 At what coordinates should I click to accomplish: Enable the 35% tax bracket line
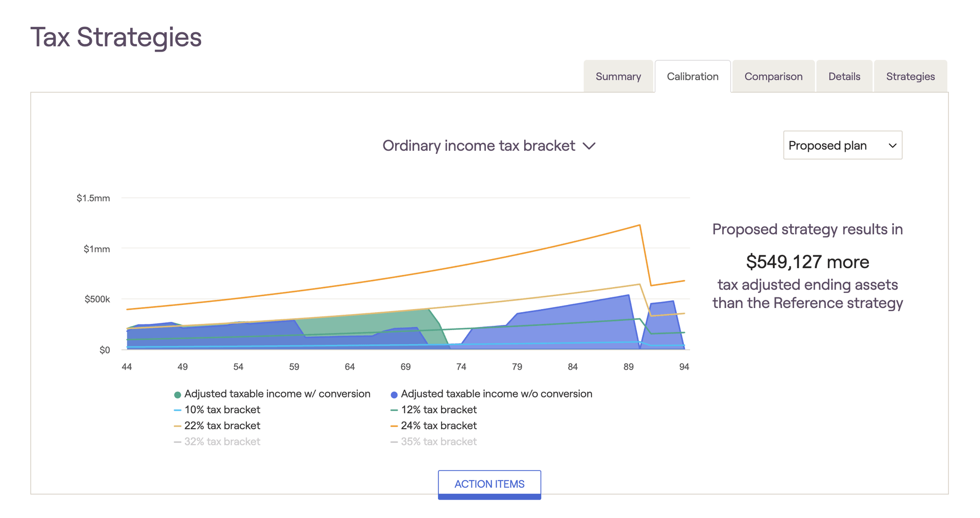click(438, 441)
